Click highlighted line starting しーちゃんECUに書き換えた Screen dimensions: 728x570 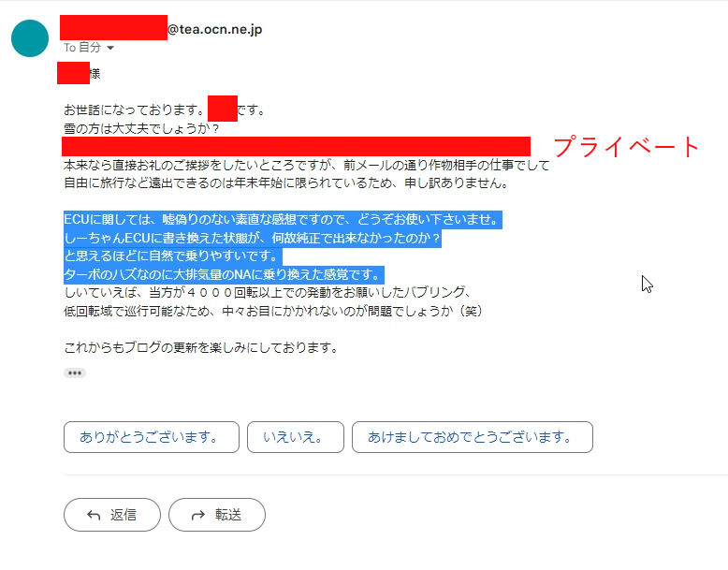(252, 238)
